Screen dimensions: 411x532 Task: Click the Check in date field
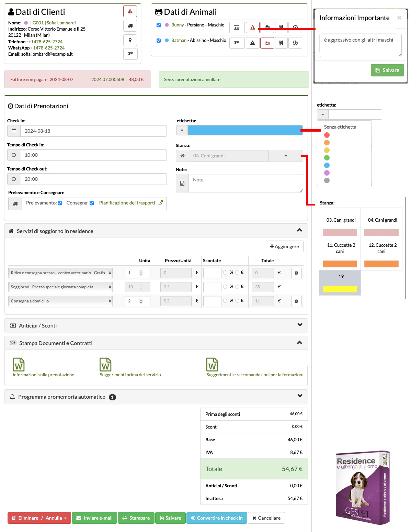(93, 131)
